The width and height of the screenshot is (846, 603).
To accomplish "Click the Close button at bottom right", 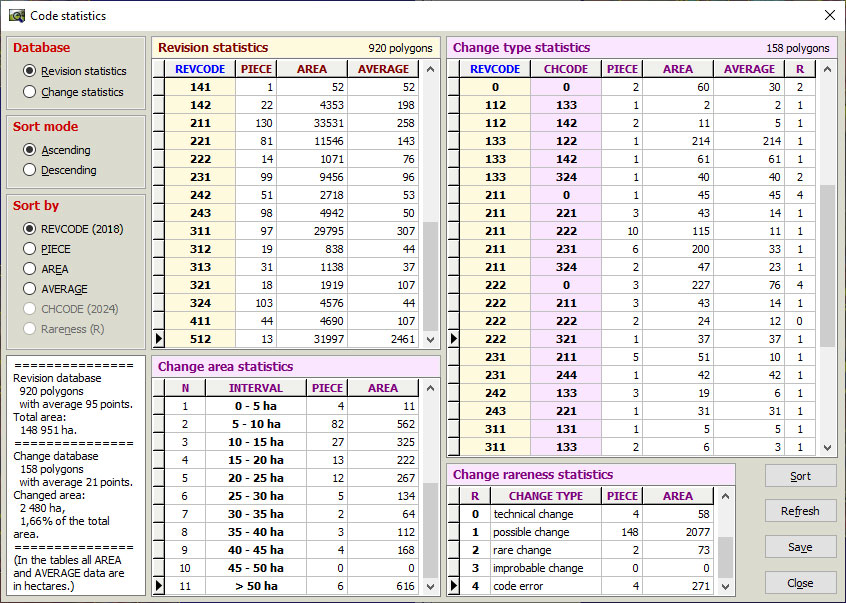I will 800,583.
